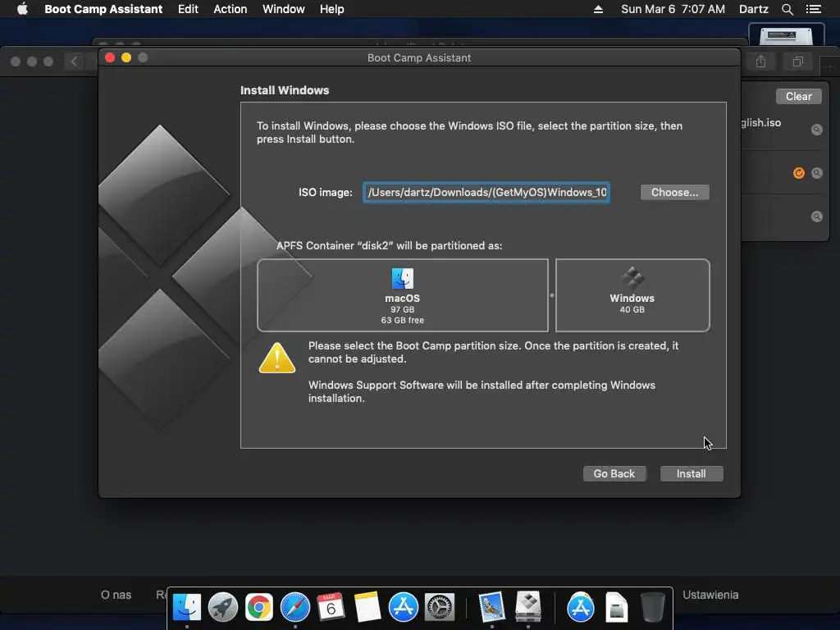Screen dimensions: 840x630
Task: Open App Store from the Dock
Action: [403, 608]
